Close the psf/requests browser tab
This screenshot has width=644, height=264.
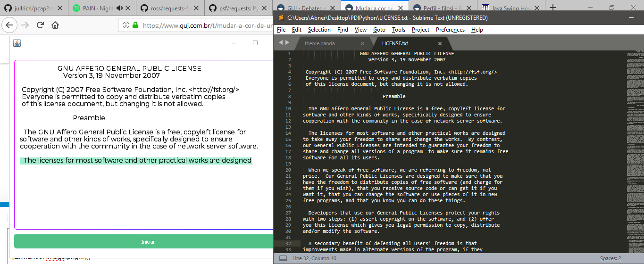point(263,8)
